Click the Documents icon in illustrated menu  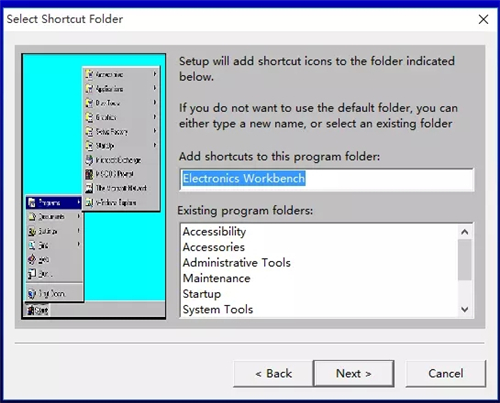point(32,217)
